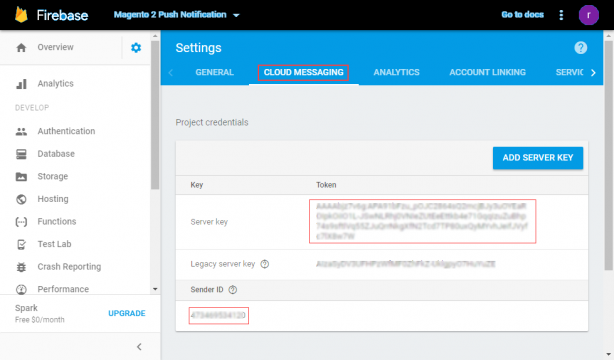
Task: Open Magento 2 Push Notification project dropdown
Action: pyautogui.click(x=177, y=15)
